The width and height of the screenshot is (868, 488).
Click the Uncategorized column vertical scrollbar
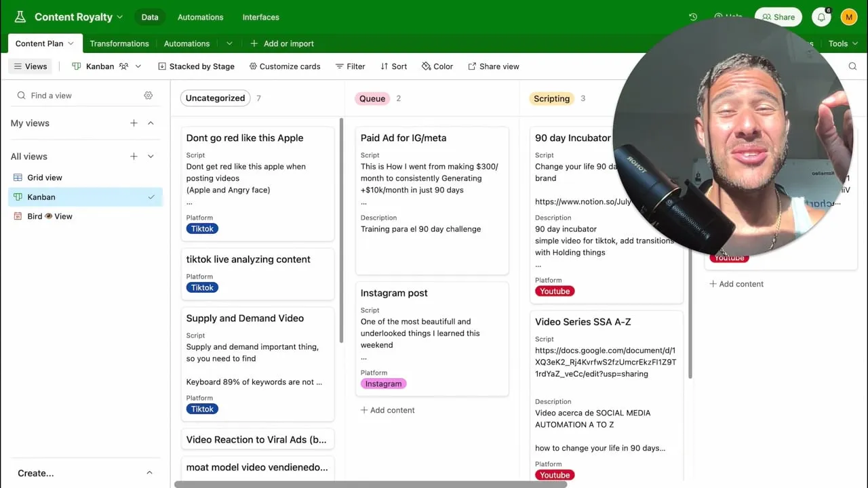(341, 230)
